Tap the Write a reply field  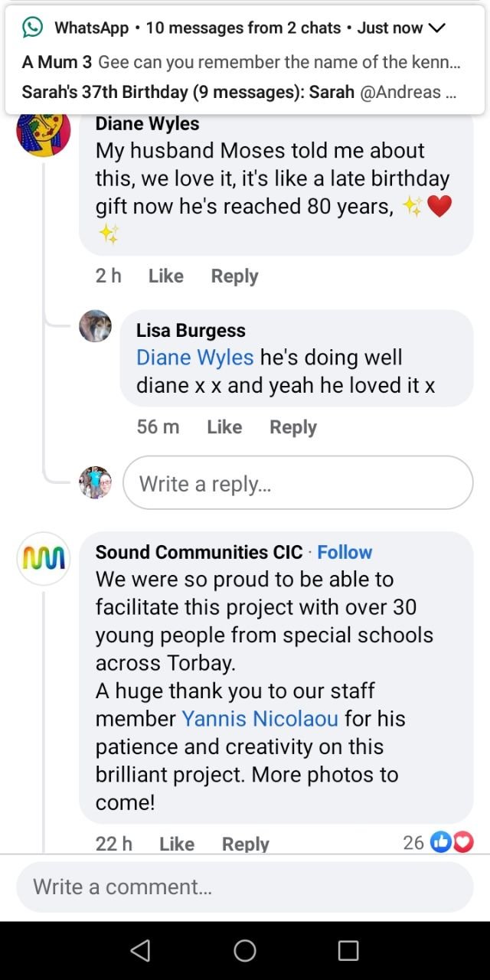[298, 483]
